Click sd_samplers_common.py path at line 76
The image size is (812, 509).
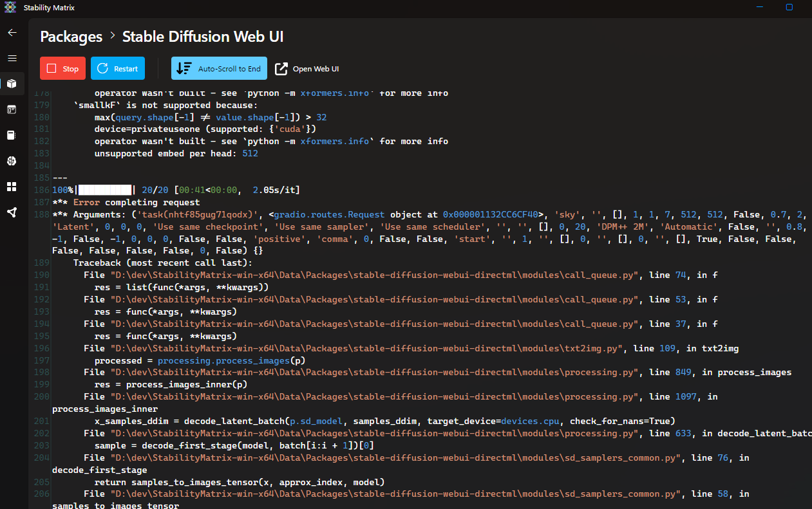[x=396, y=458]
